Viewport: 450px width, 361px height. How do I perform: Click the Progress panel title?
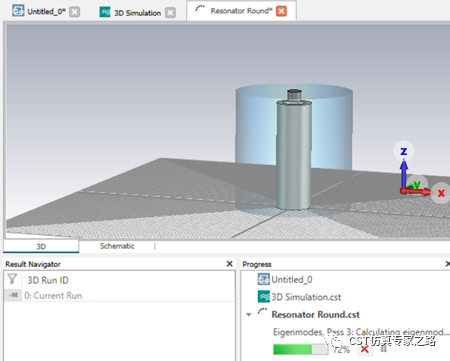[x=257, y=264]
